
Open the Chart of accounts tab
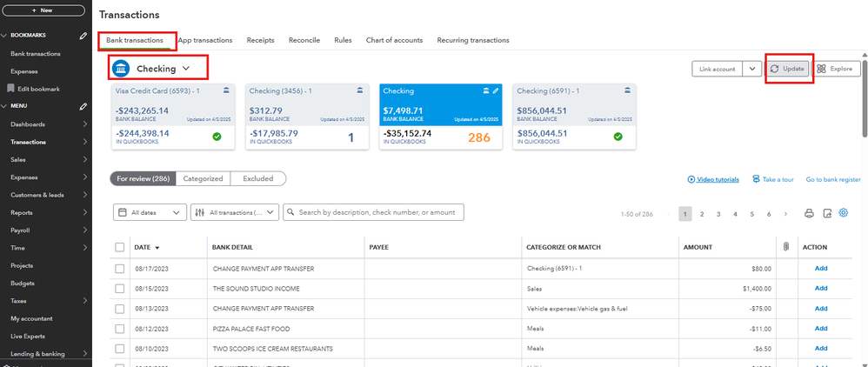click(394, 40)
